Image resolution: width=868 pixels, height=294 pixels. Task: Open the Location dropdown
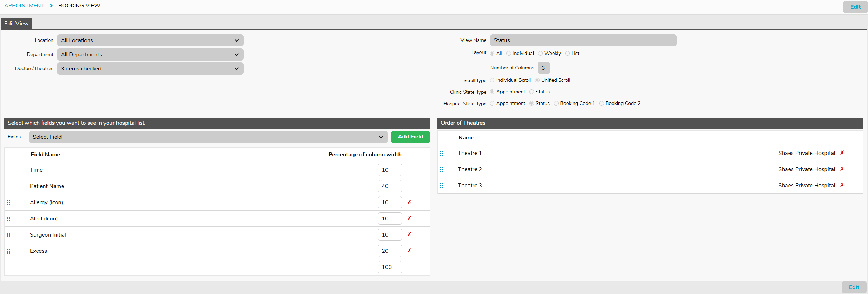(150, 40)
